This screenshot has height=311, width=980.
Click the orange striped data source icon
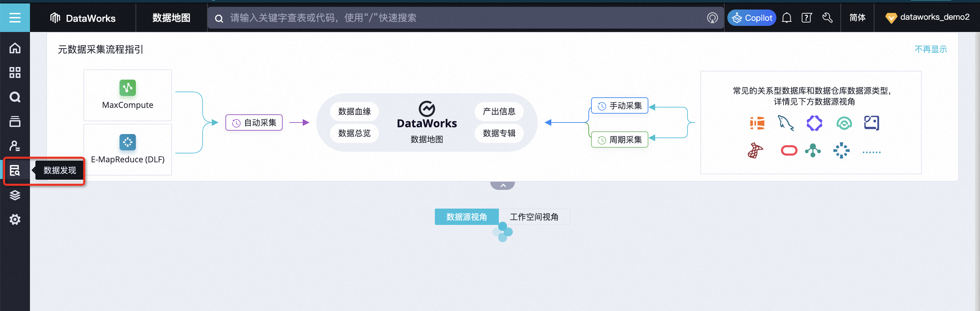pos(757,123)
